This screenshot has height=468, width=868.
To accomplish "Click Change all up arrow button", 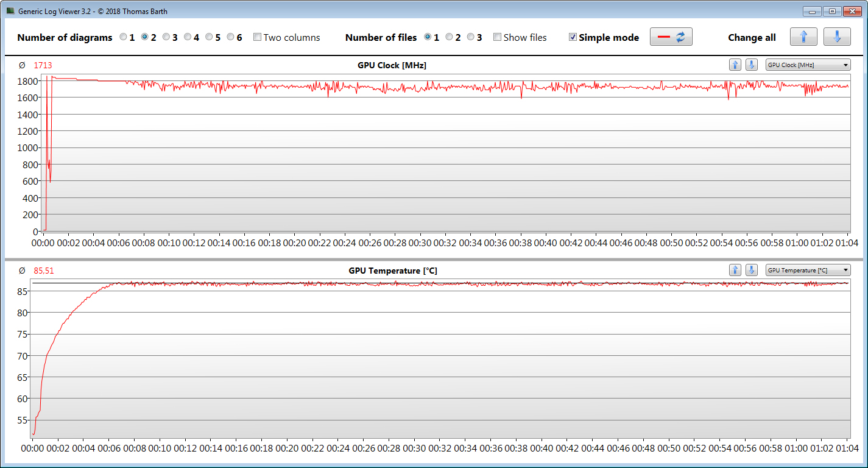I will coord(803,37).
